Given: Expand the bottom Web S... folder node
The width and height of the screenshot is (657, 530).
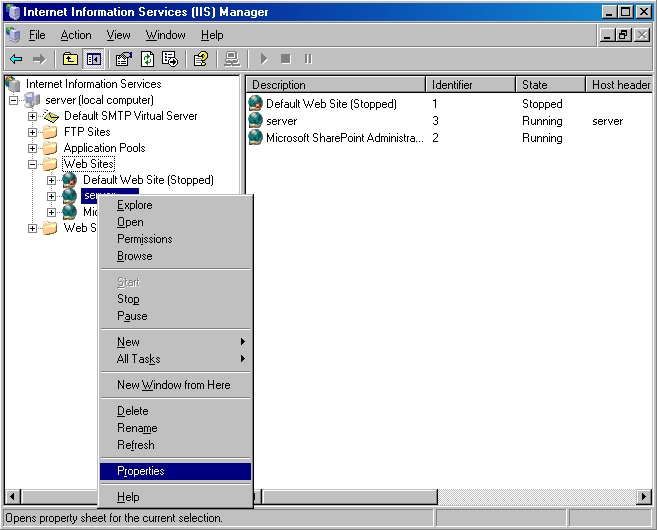Looking at the screenshot, I should point(32,228).
